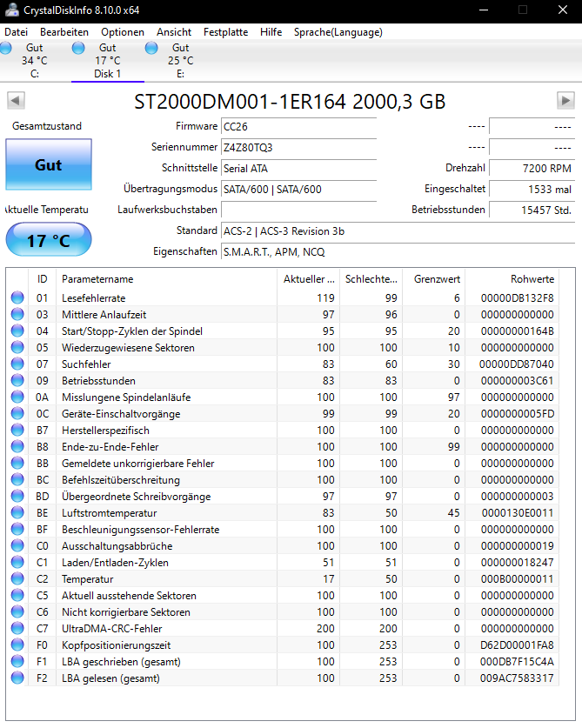Viewport: 582px width, 728px height.
Task: Open the Hilfe menu
Action: click(x=271, y=32)
